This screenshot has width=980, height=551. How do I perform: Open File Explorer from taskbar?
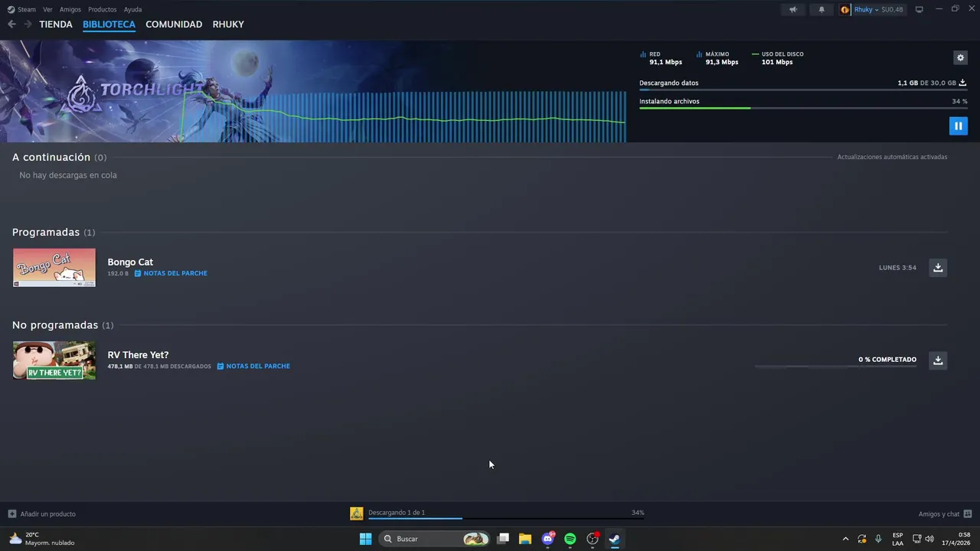[x=525, y=539]
